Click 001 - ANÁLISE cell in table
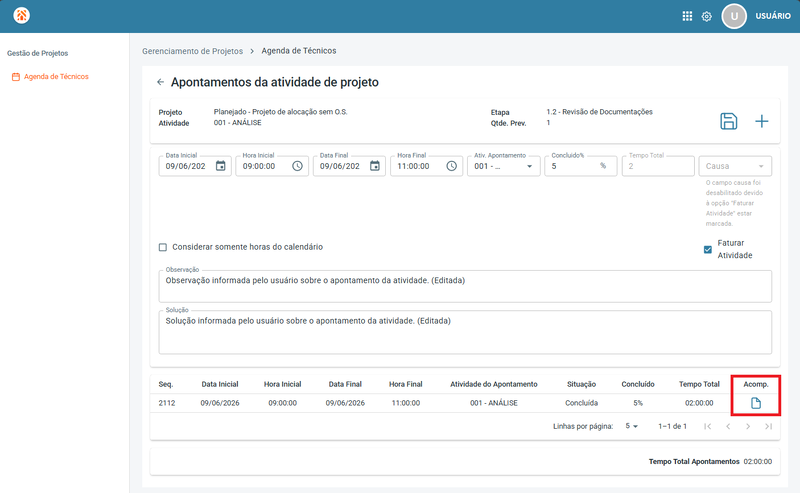800x493 pixels. click(494, 403)
